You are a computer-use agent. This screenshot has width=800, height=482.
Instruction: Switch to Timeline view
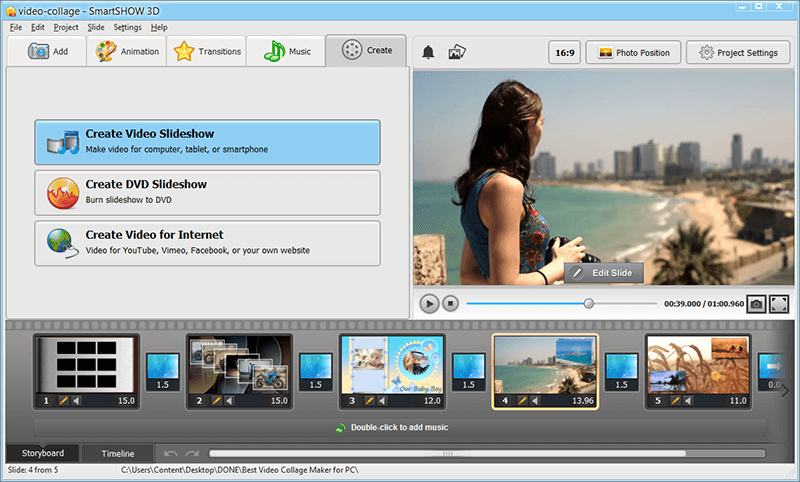click(x=118, y=453)
